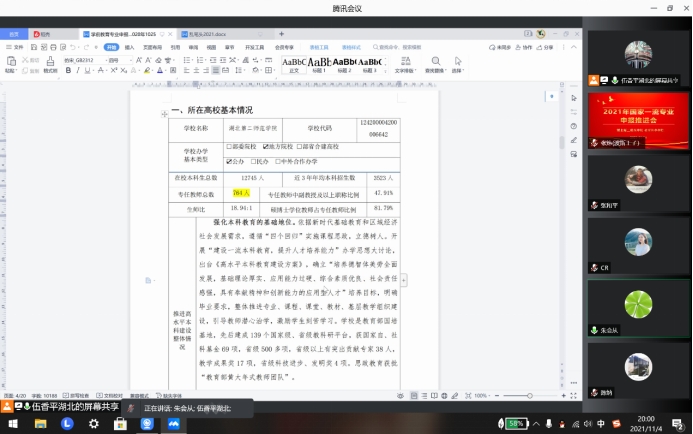The height and width of the screenshot is (434, 693).
Task: Open the 页面布局 ribbon tab
Action: click(152, 47)
